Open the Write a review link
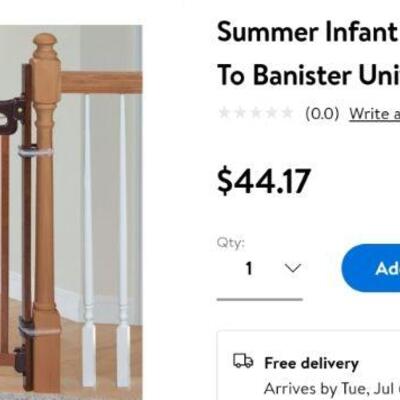400x400 pixels. coord(374,114)
